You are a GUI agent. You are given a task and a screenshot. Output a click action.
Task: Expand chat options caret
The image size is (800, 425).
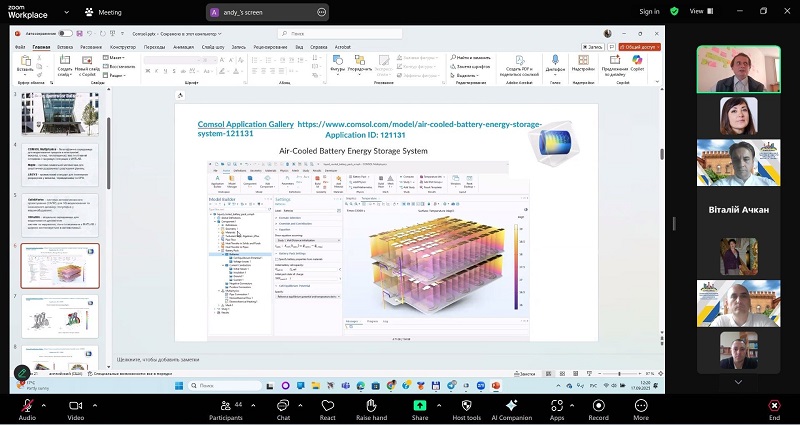coord(300,406)
